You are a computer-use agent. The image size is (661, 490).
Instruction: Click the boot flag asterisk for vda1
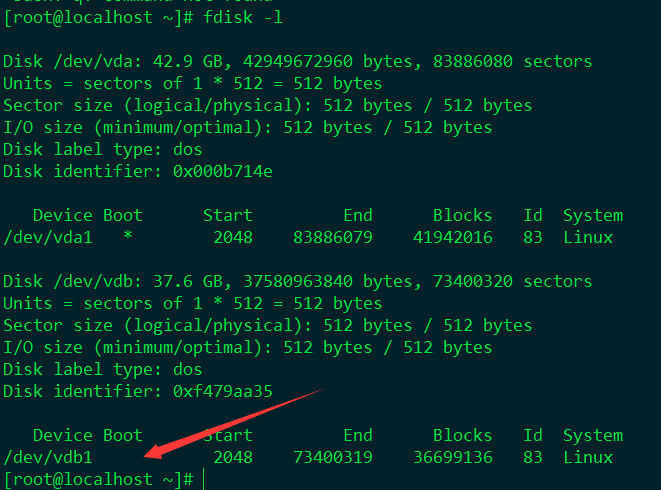coord(127,237)
